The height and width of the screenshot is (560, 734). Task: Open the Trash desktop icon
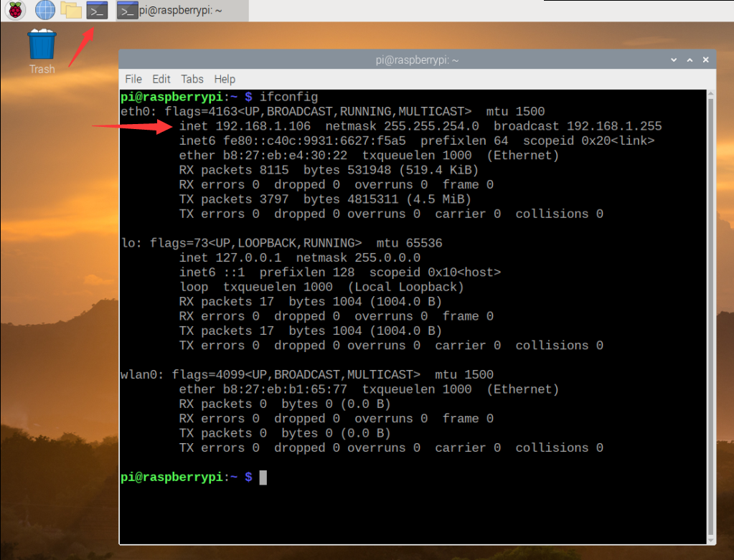tap(42, 52)
